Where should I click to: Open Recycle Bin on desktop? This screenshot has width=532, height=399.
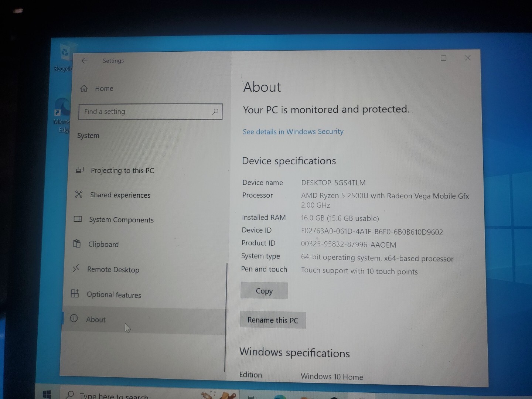(64, 57)
